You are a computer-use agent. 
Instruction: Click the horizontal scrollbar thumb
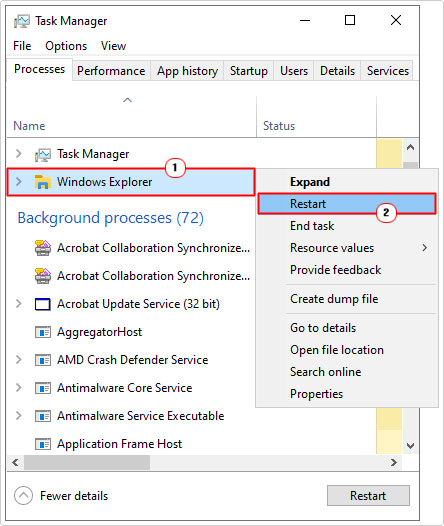click(x=87, y=463)
